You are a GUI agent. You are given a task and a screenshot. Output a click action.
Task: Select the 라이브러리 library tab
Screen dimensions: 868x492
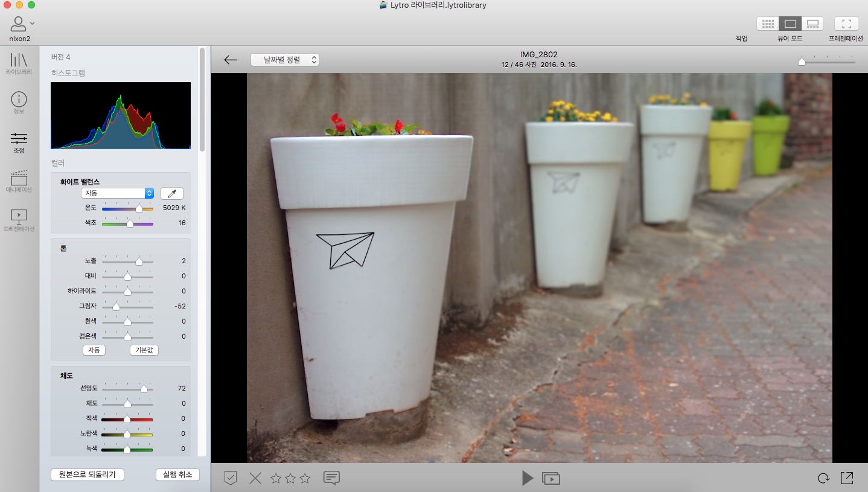click(x=19, y=63)
